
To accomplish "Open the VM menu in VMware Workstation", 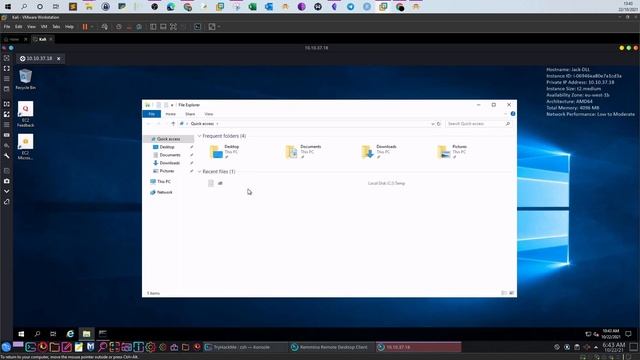I will 44,27.
